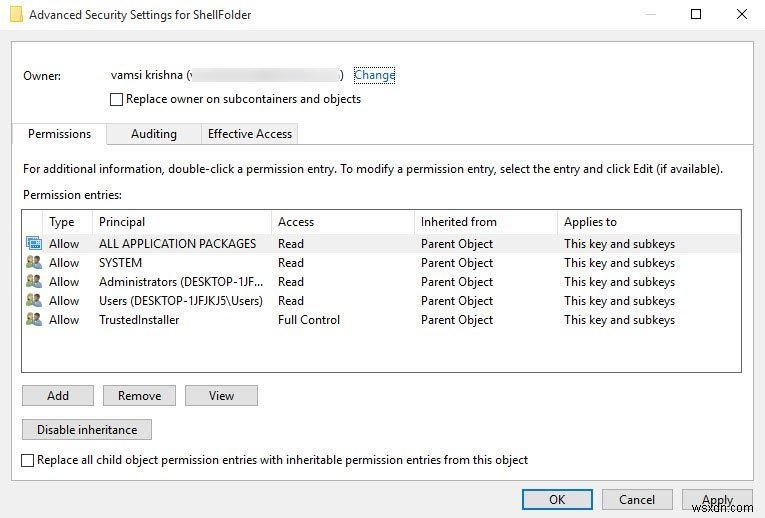Select the SYSTEM principal entry
The image size is (765, 518).
tap(121, 262)
